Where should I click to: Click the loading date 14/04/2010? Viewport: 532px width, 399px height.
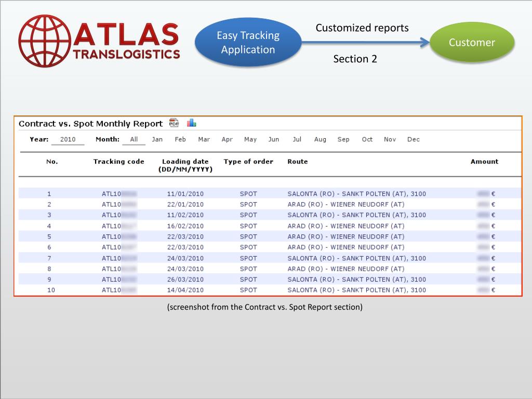185,290
